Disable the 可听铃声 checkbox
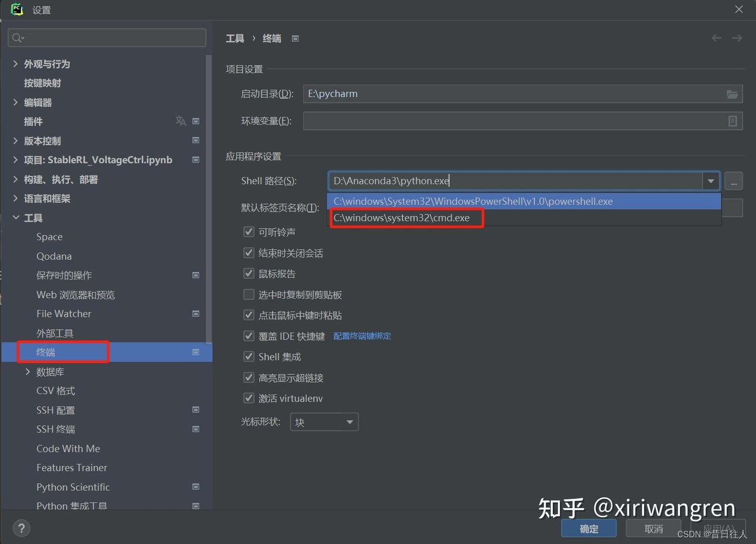The width and height of the screenshot is (756, 544). [248, 232]
